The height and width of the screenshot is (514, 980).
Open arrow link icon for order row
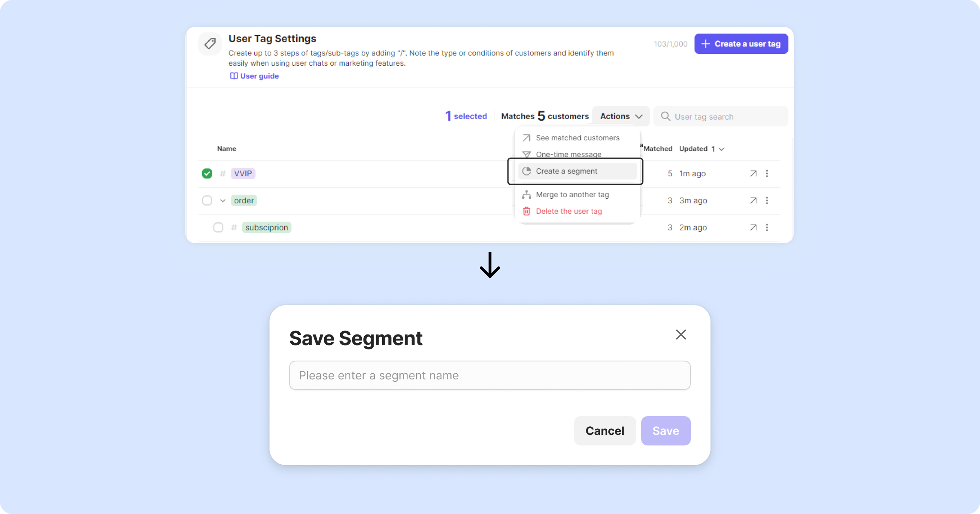click(x=753, y=201)
